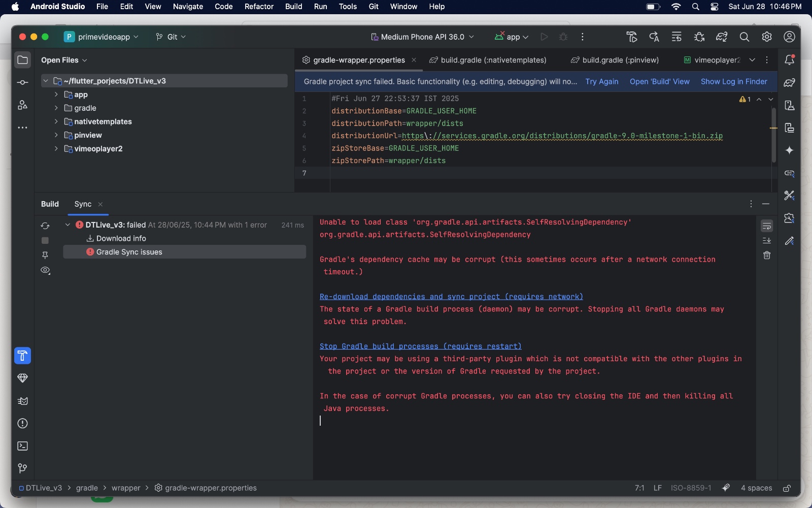Open the Medium Phone API 36.0 device dropdown
Image resolution: width=812 pixels, height=508 pixels.
[423, 37]
